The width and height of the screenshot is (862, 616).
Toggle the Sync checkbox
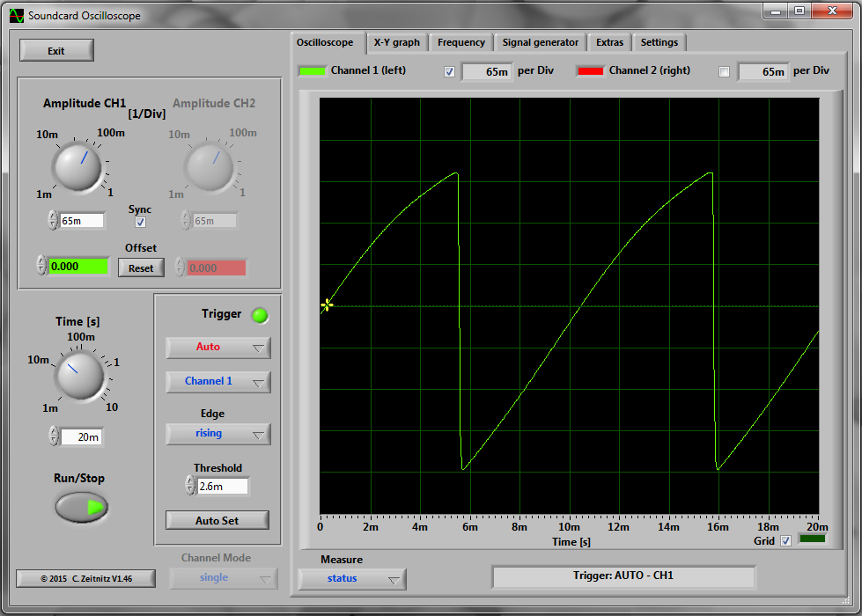point(140,223)
